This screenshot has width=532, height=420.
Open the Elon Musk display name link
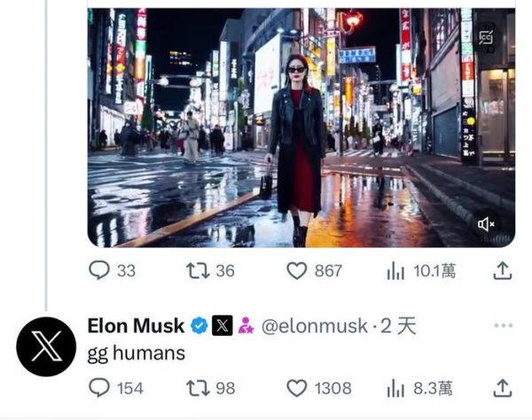[x=136, y=326]
